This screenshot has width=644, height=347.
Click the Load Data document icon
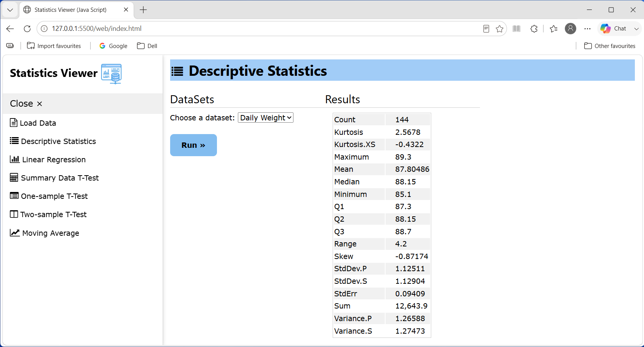click(14, 123)
